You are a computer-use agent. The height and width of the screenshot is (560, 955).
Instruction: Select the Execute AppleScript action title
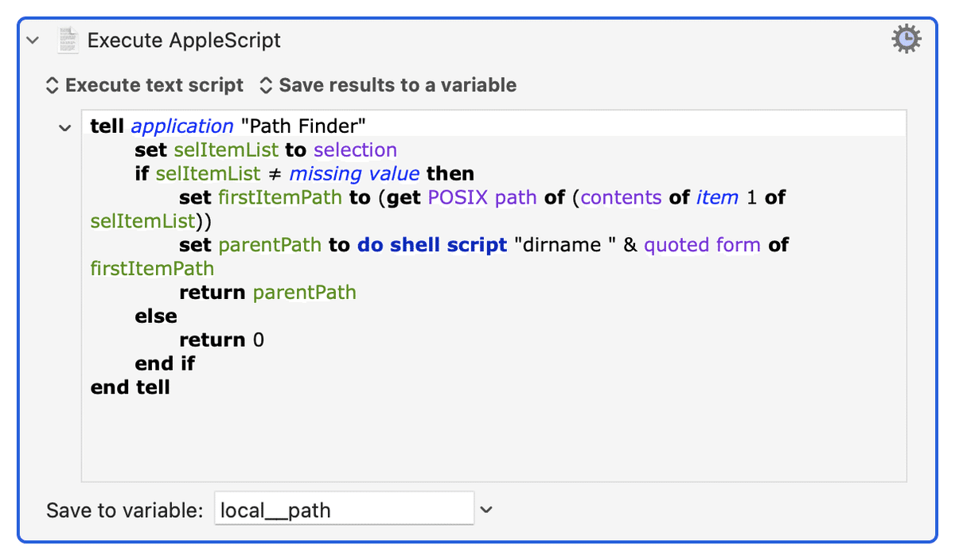click(184, 40)
